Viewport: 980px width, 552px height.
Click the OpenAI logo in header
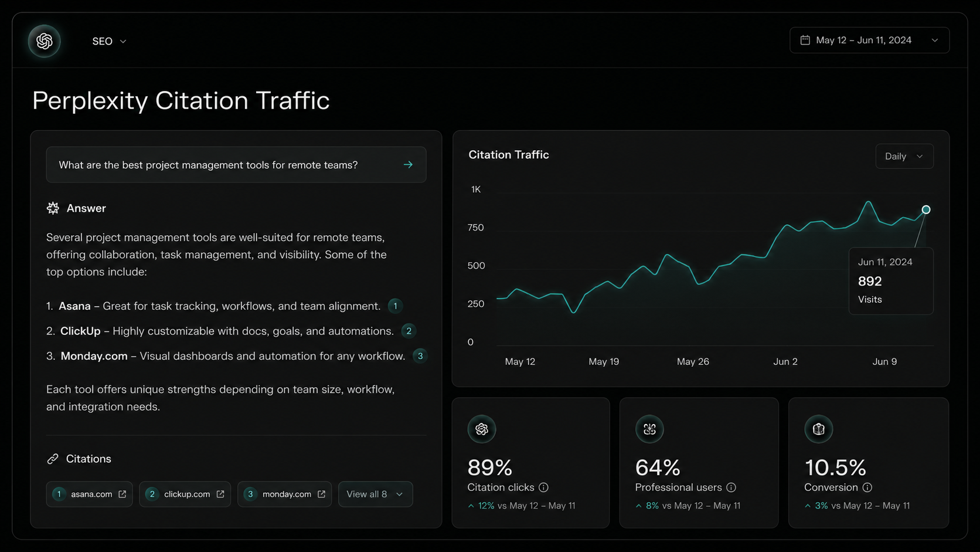click(x=45, y=41)
